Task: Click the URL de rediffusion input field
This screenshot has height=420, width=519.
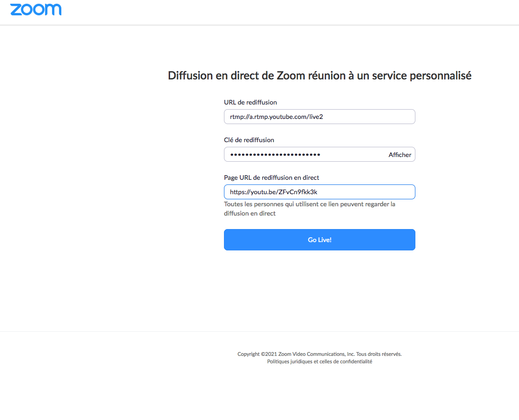Action: coord(362,117)
